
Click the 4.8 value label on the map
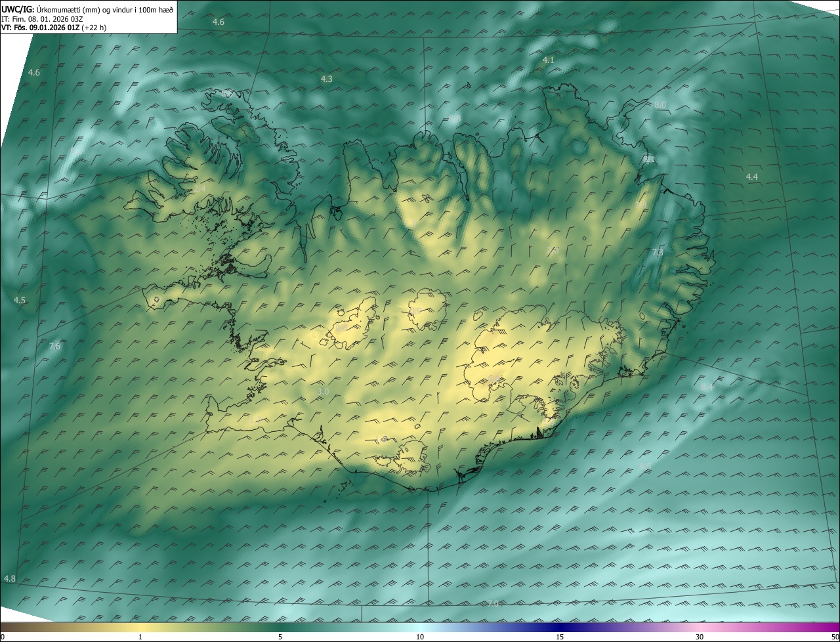(10, 578)
